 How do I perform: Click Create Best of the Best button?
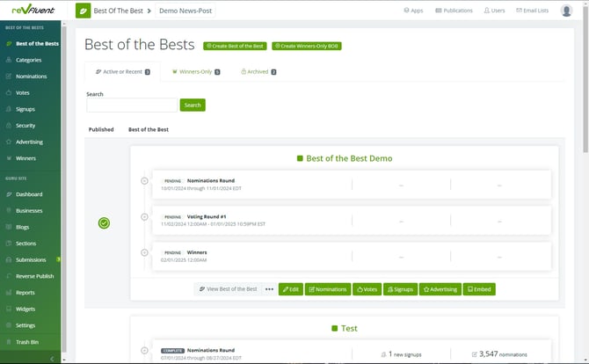coord(235,45)
